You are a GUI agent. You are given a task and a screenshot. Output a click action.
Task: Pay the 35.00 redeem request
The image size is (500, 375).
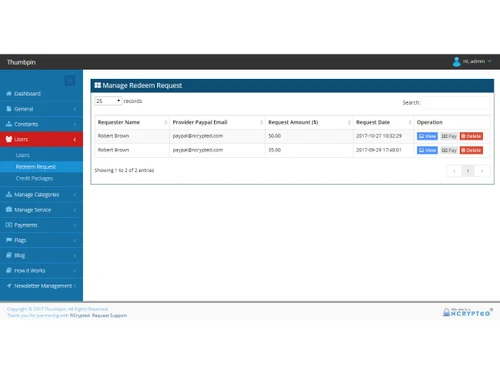449,150
